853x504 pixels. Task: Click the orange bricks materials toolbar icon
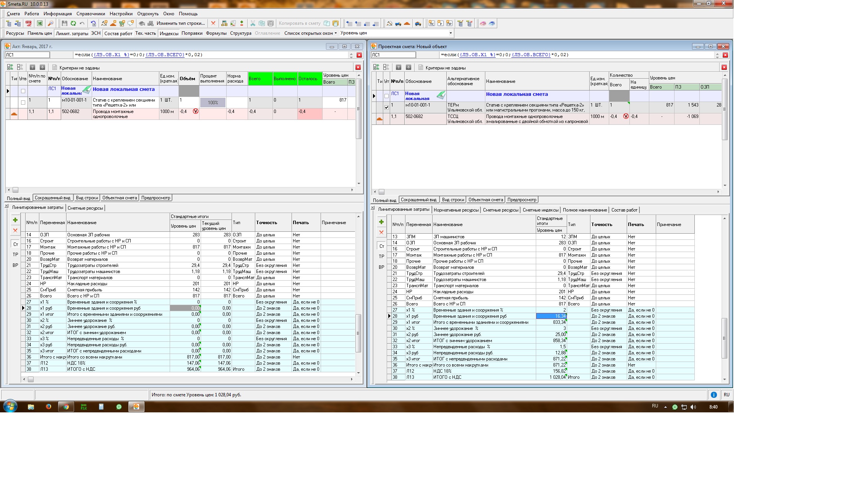pyautogui.click(x=407, y=23)
